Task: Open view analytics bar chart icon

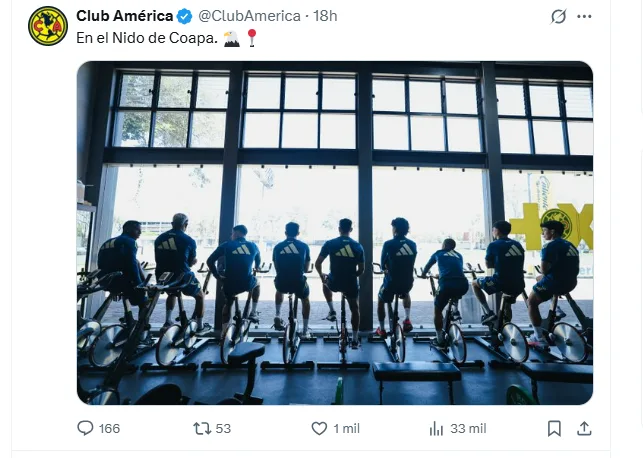Action: (x=436, y=428)
